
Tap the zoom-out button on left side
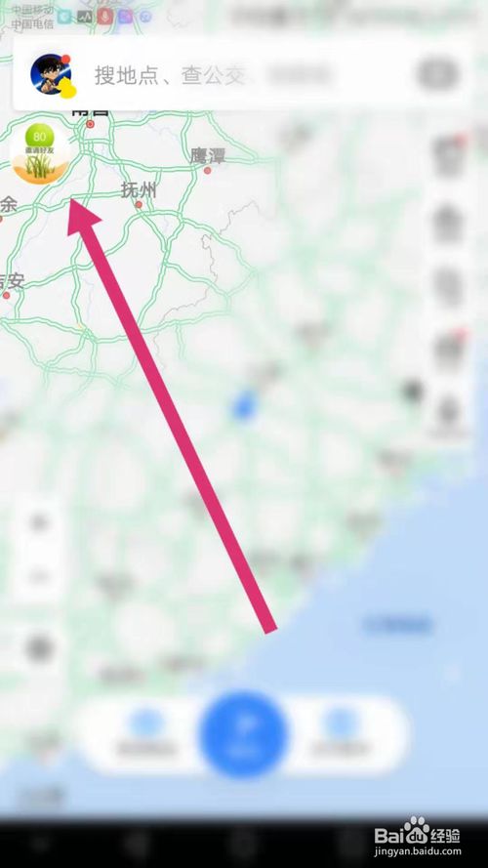click(39, 577)
